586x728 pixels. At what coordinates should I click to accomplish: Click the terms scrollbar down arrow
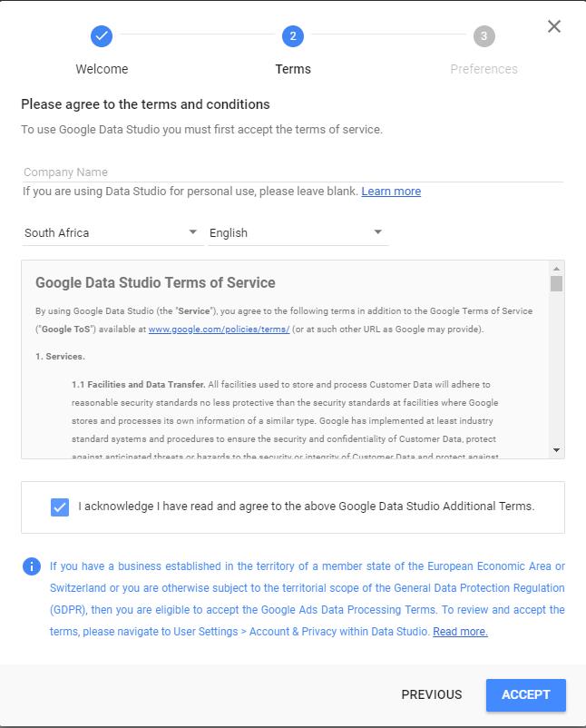(x=557, y=450)
